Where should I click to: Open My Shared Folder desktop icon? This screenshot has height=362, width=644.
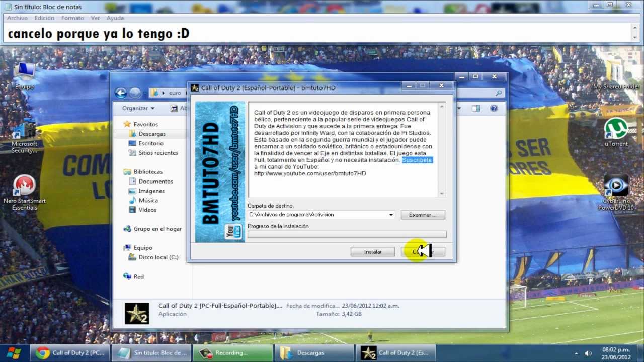coord(616,75)
